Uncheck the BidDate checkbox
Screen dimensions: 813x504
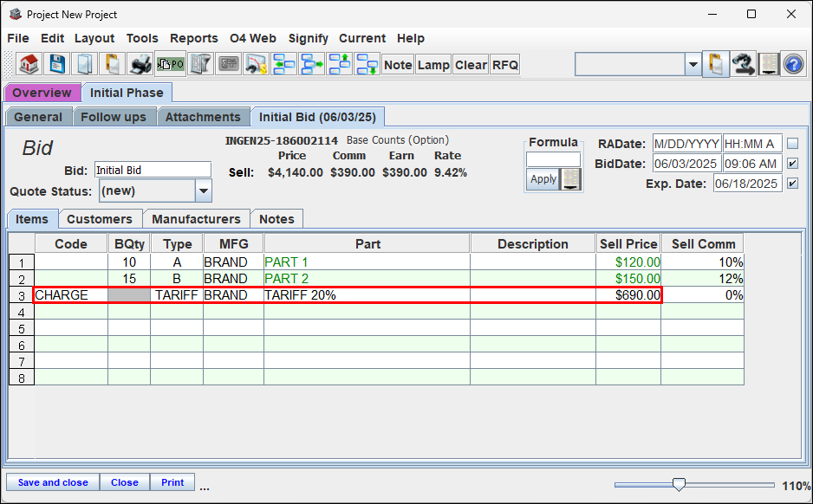click(x=792, y=164)
